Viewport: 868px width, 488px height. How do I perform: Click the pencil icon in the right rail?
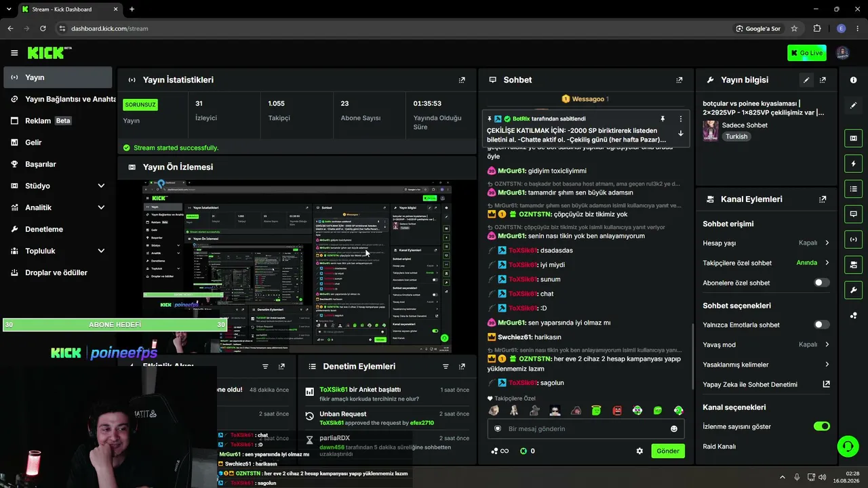pos(853,106)
